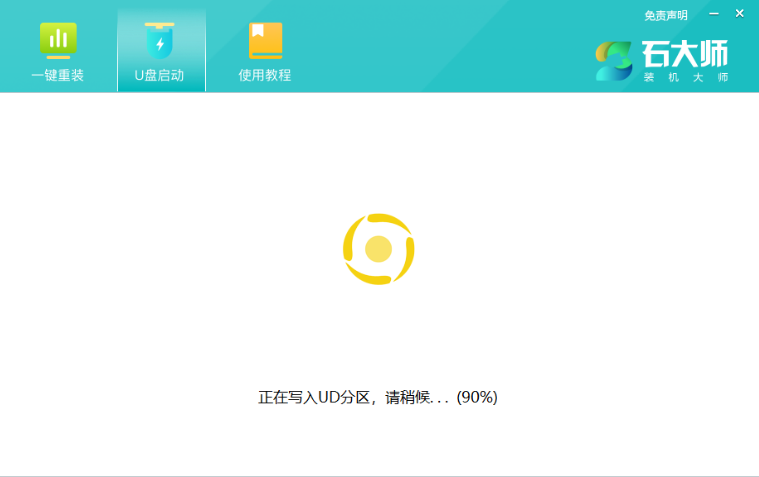The width and height of the screenshot is (759, 477).
Task: Open the 免责声明 disclaimer link
Action: 666,15
